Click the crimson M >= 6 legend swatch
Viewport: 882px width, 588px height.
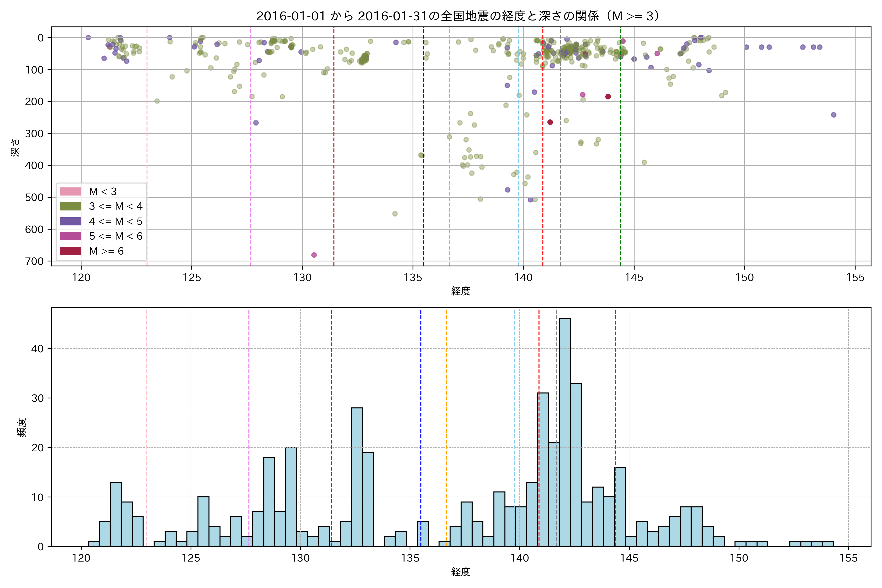tap(70, 251)
